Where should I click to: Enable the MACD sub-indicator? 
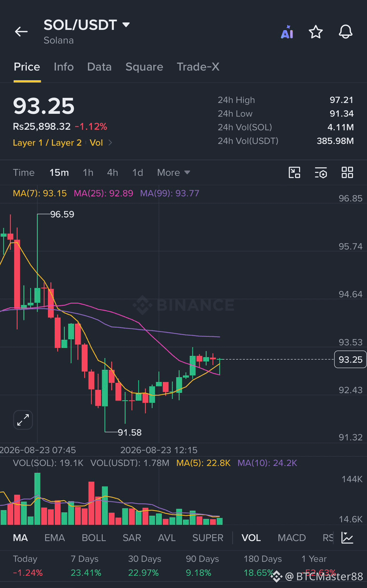tap(292, 537)
